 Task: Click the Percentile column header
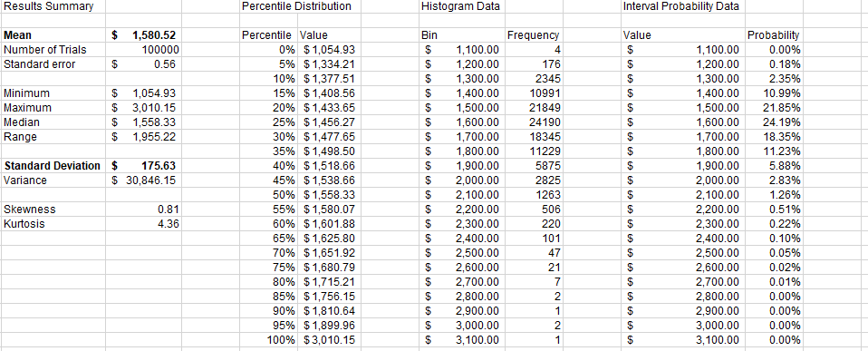pyautogui.click(x=268, y=35)
